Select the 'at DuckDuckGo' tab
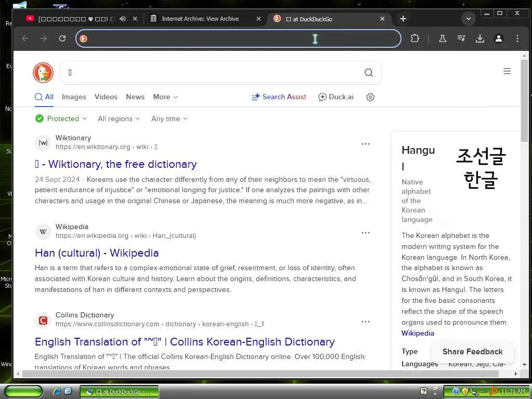This screenshot has width=532, height=399. pyautogui.click(x=309, y=19)
